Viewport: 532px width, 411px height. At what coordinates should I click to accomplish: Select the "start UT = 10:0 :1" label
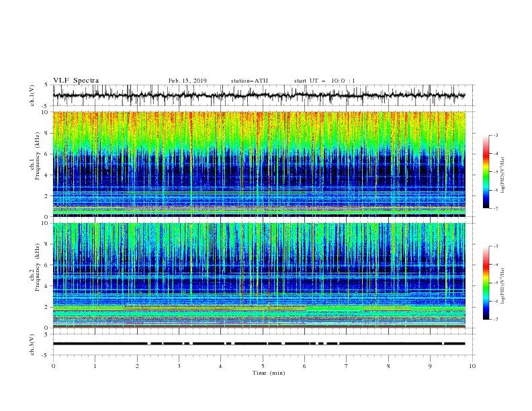tap(324, 81)
